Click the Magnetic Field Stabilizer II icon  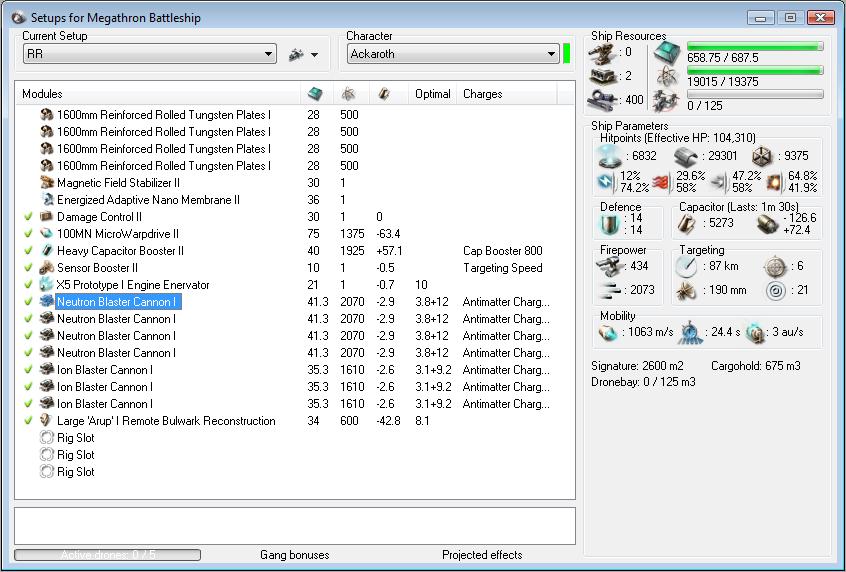coord(46,183)
